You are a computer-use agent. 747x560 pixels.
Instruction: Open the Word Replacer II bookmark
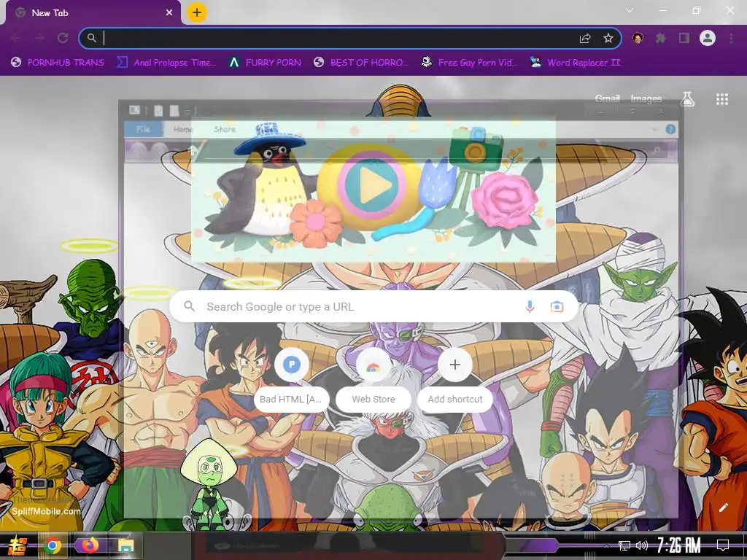click(x=575, y=63)
